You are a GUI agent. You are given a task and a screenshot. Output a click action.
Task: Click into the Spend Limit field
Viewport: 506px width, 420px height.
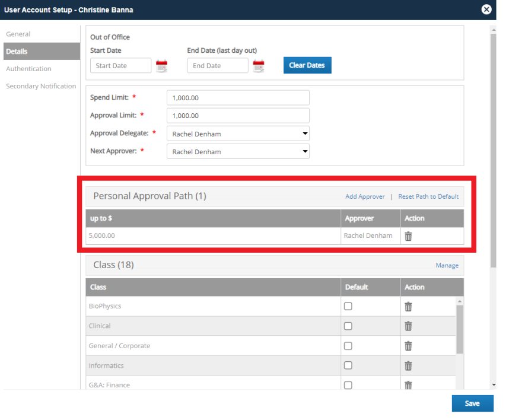pyautogui.click(x=238, y=98)
